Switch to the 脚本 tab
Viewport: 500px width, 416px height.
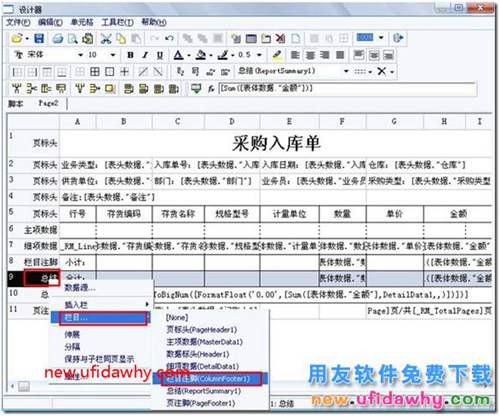tap(16, 104)
